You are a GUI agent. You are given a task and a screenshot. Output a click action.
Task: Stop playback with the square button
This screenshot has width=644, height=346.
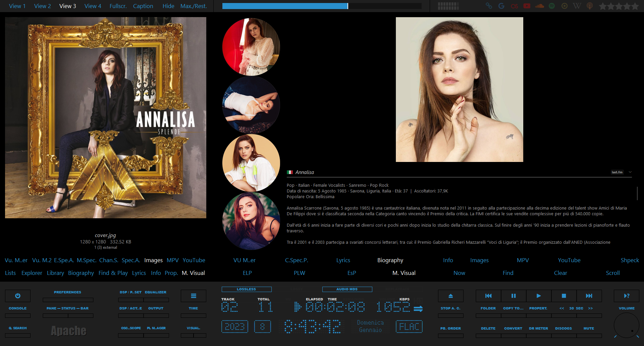point(564,296)
